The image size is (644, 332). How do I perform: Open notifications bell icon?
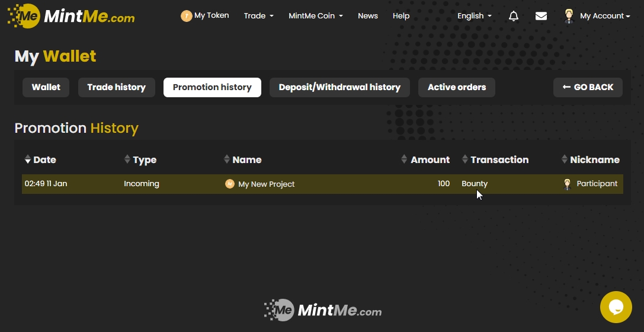click(514, 16)
